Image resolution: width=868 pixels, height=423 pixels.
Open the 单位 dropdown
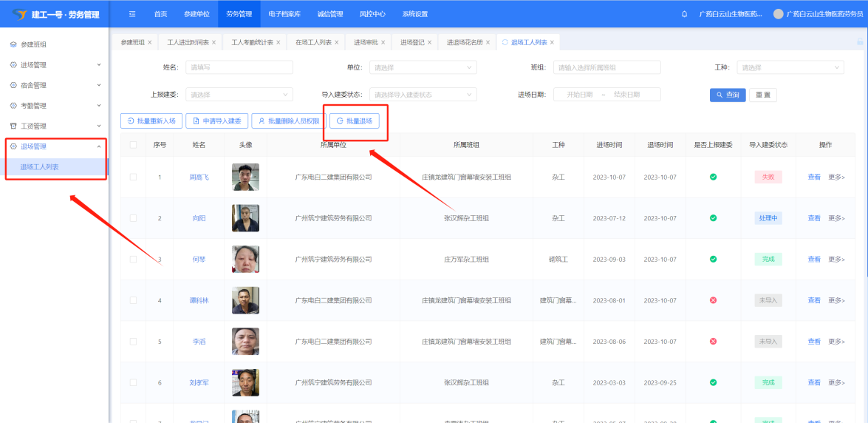pos(422,67)
